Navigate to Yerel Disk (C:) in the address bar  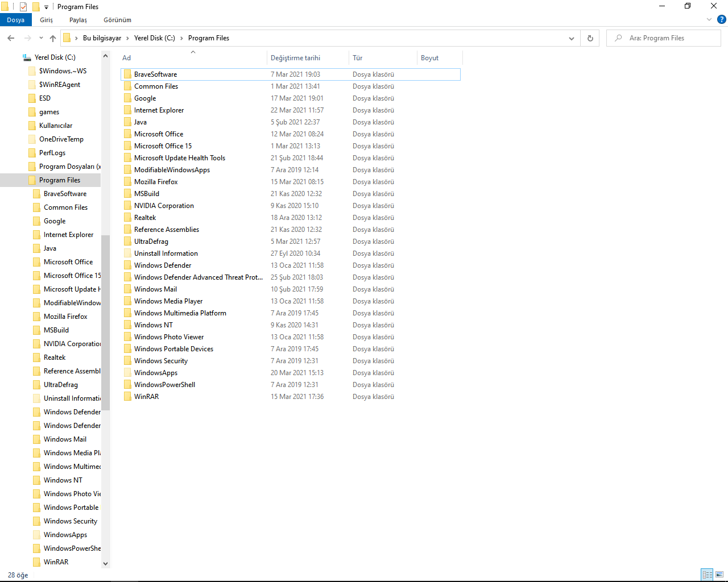tap(155, 38)
